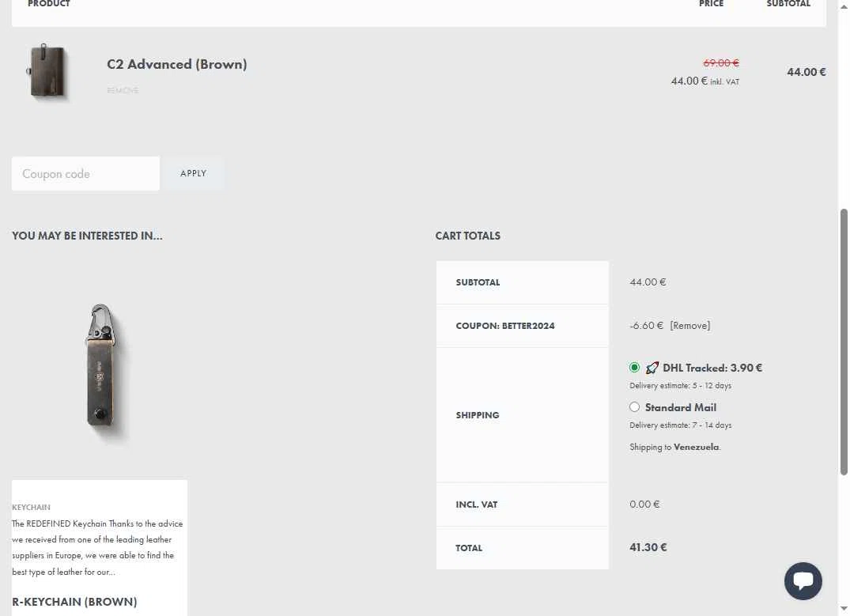Apply the coupon with APPLY button
Image resolution: width=850 pixels, height=616 pixels.
pos(194,173)
